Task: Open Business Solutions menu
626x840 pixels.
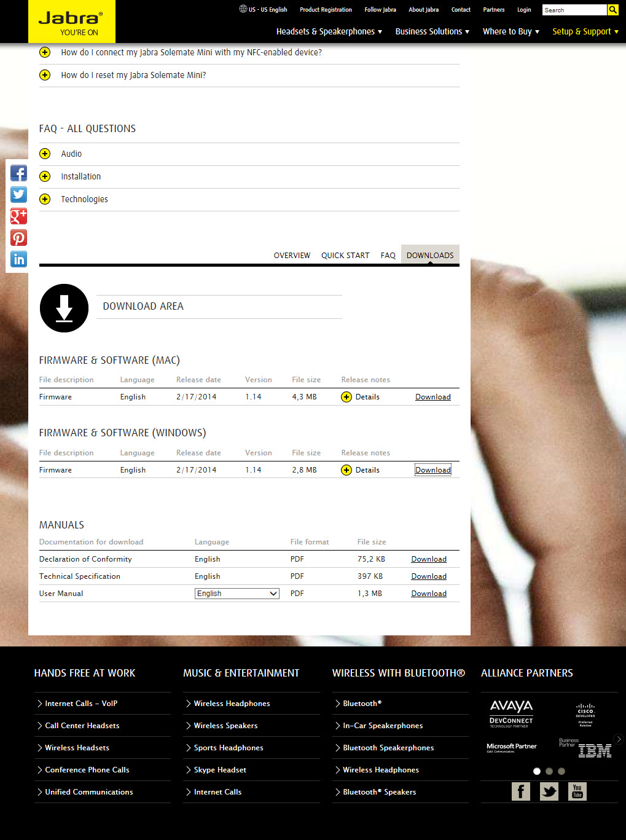Action: point(432,31)
